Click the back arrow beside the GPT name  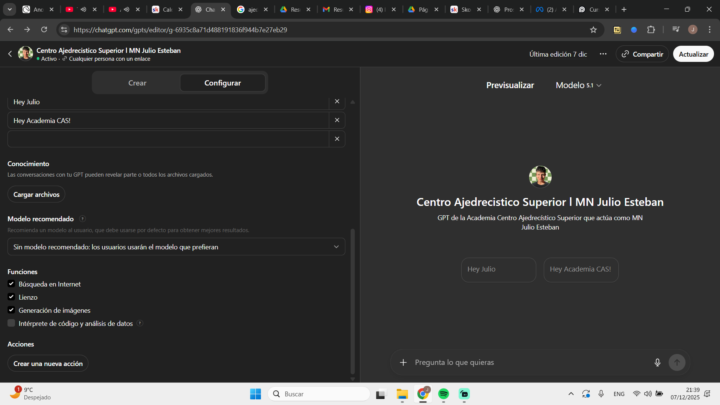coord(10,54)
